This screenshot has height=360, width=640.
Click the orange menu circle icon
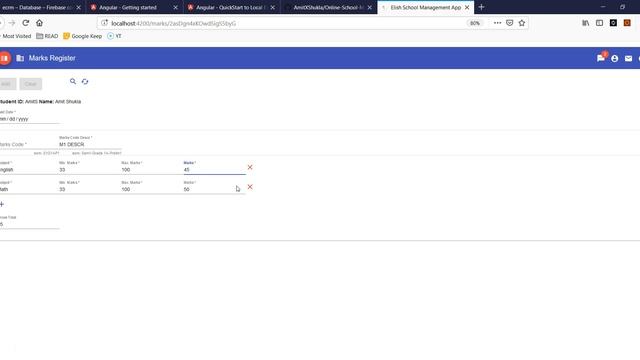click(x=4, y=58)
